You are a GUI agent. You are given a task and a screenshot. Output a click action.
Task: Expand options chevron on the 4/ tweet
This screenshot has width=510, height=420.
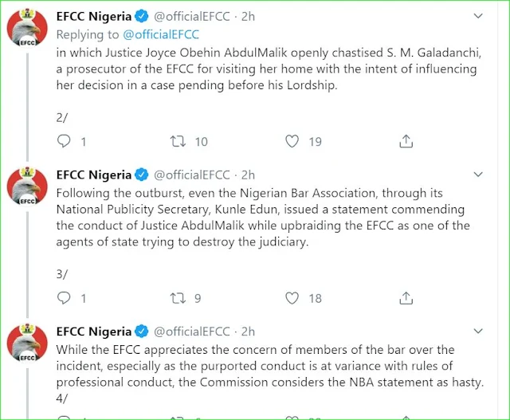478,332
